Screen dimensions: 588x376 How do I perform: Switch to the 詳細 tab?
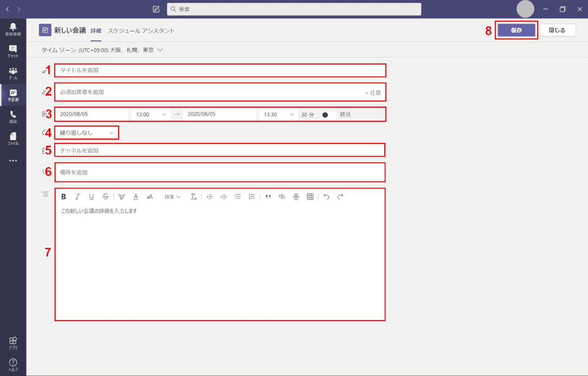click(x=96, y=31)
